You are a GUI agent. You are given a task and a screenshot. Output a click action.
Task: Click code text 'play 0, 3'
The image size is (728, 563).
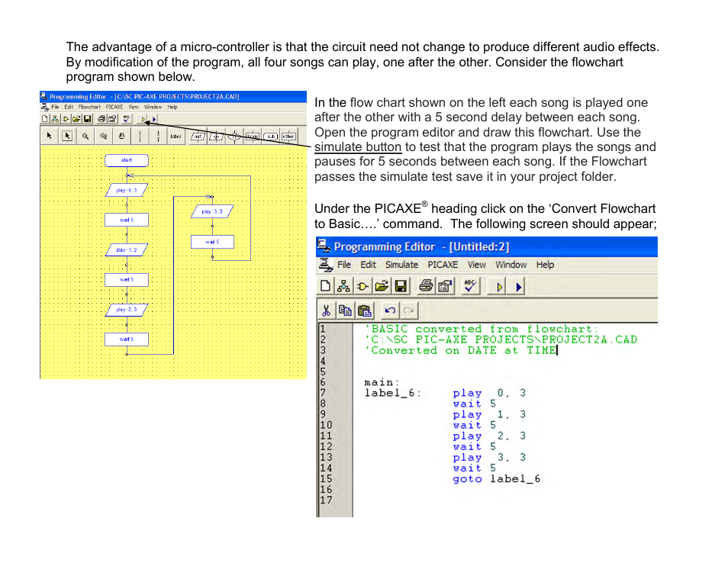pos(489,393)
